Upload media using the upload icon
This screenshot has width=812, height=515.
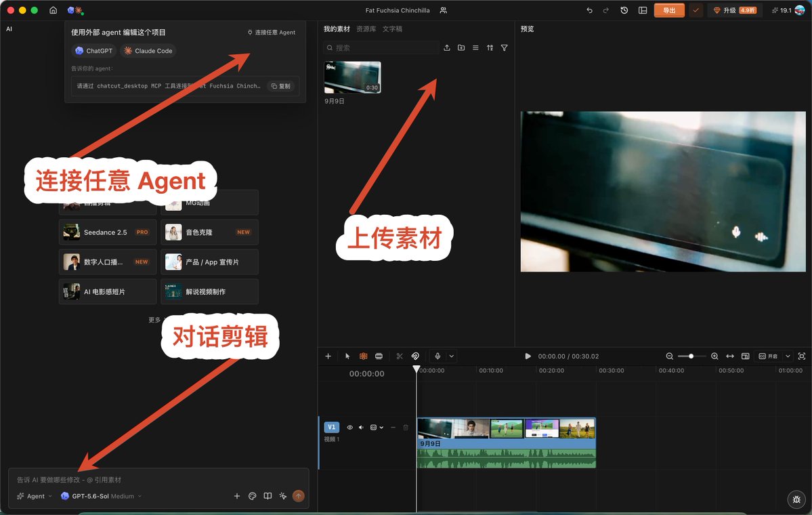point(447,47)
